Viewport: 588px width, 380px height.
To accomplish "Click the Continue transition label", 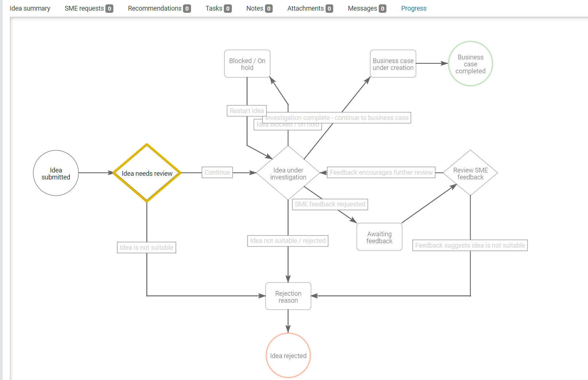I will (x=217, y=172).
